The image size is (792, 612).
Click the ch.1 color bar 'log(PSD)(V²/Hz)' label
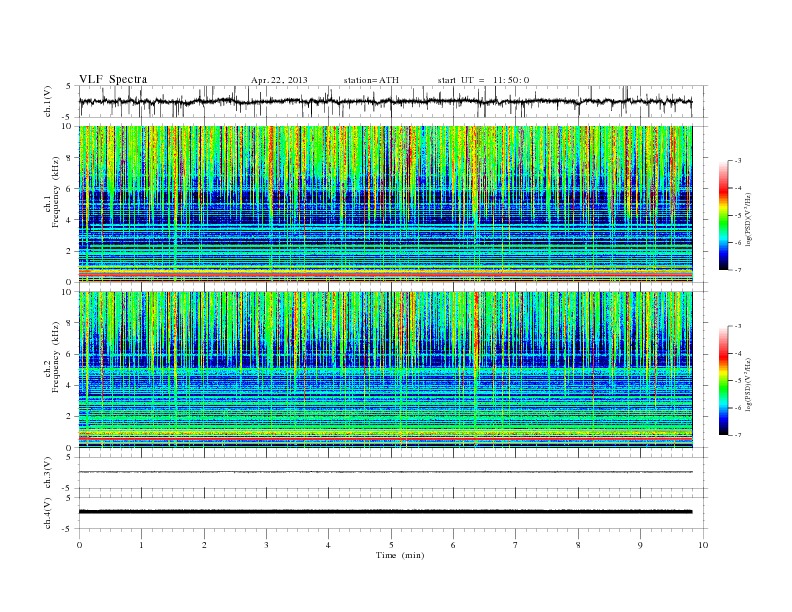point(748,218)
